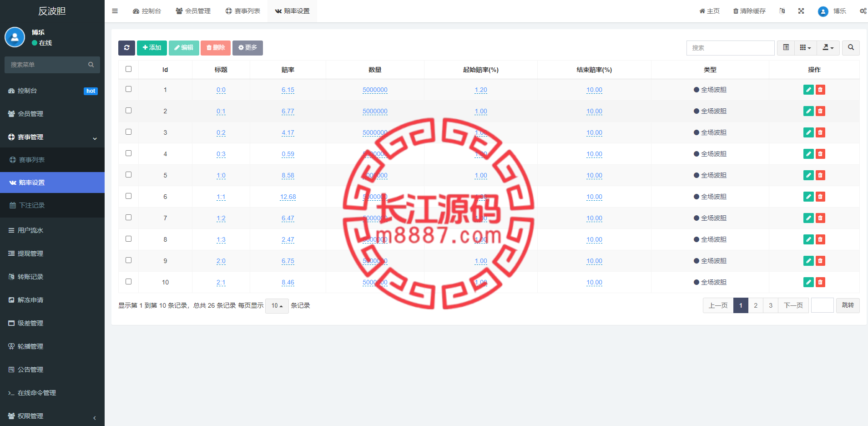Edit row 9 with the green pencil icon
Screen dimensions: 868x426
click(808, 261)
